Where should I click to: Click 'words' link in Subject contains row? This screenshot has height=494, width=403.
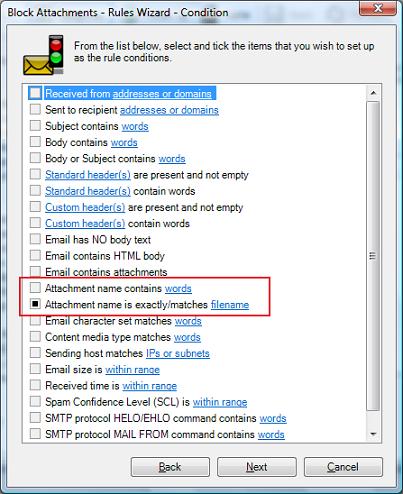point(135,126)
